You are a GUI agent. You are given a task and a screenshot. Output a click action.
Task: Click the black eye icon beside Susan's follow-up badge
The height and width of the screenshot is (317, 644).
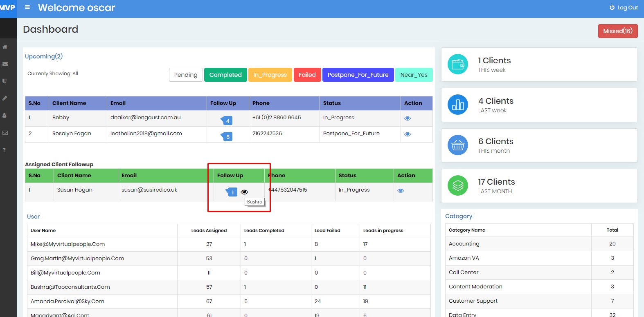[244, 192]
